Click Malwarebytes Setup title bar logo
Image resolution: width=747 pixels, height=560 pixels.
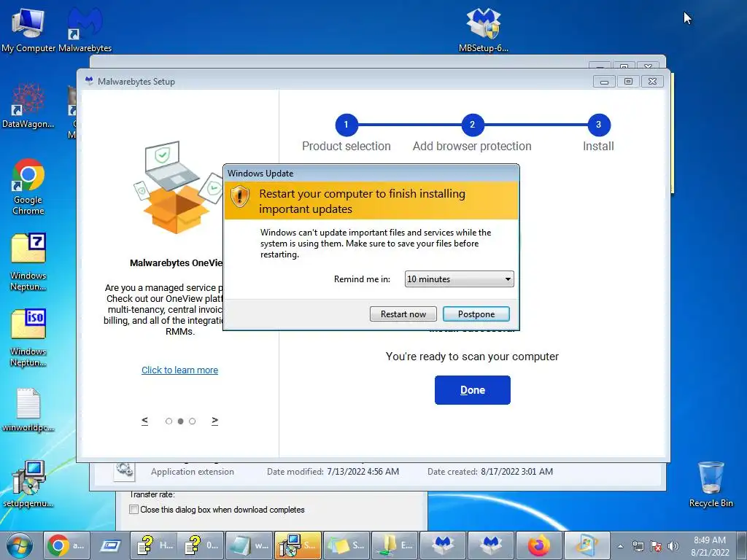pos(89,81)
